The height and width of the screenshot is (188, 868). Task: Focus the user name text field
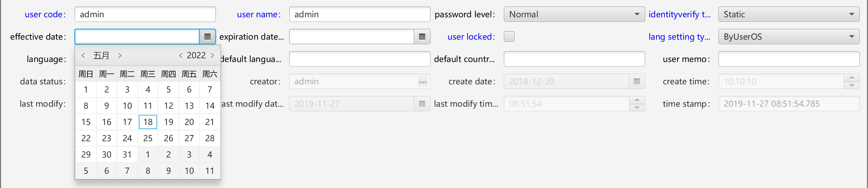click(x=360, y=14)
